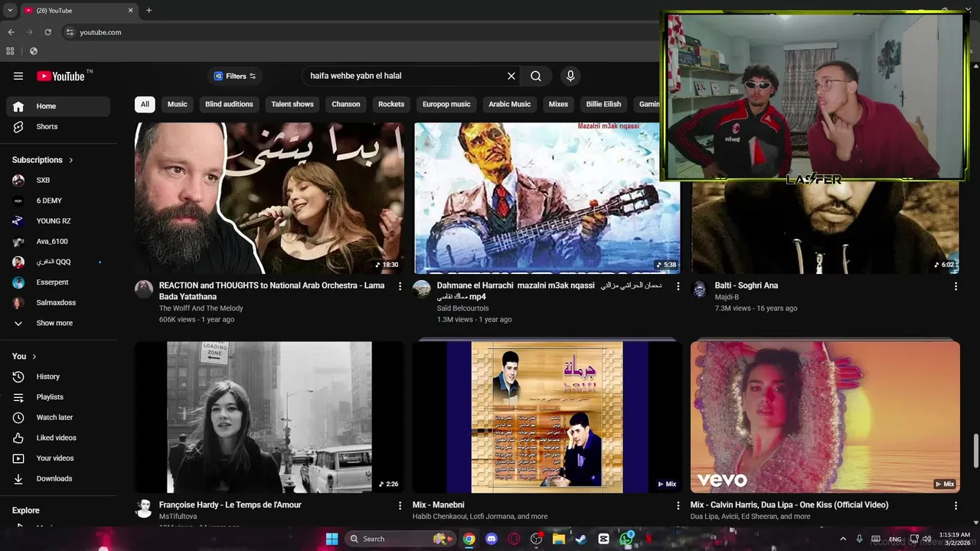Clear the search box with the X icon
The width and height of the screenshot is (980, 551).
click(x=511, y=76)
